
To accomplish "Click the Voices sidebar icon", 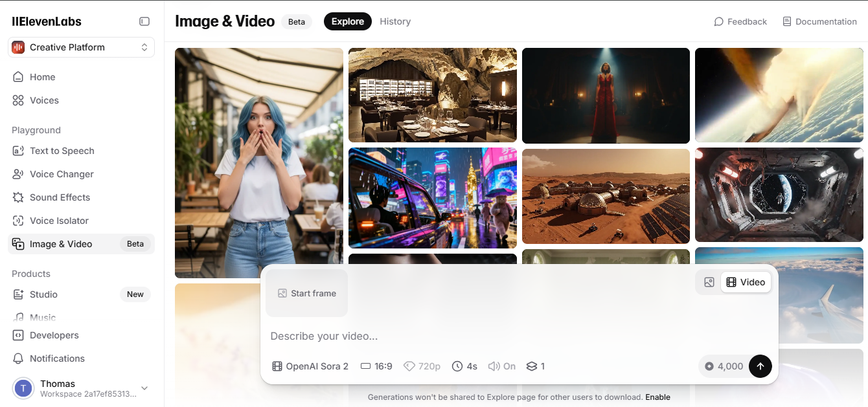I will click(x=18, y=100).
